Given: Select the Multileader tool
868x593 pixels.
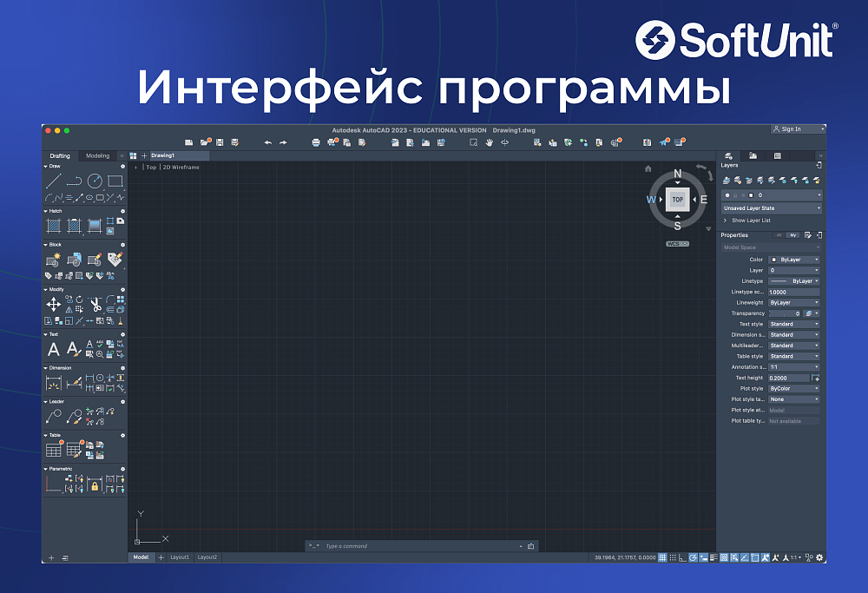Looking at the screenshot, I should tap(54, 417).
